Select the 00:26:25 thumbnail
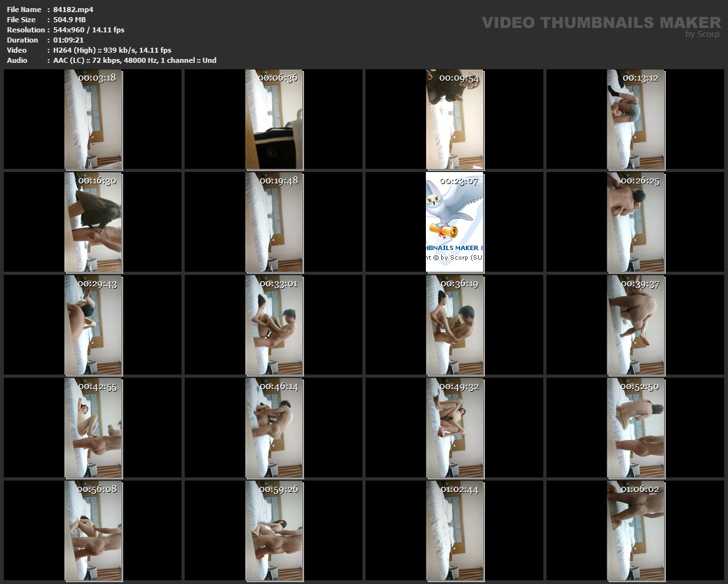 636,222
